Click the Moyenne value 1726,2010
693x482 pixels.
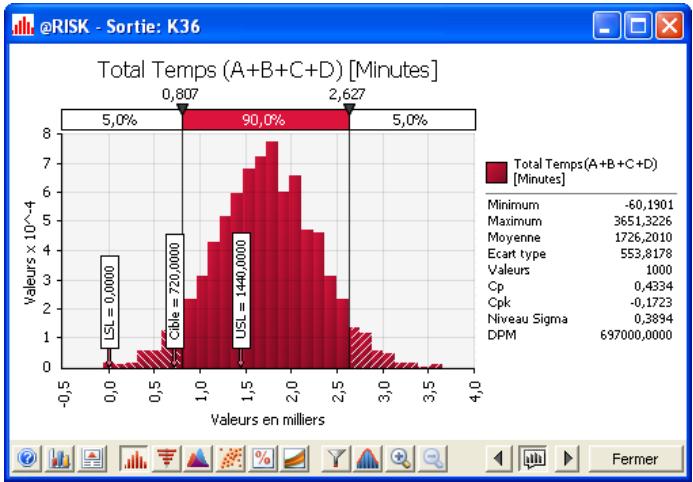click(644, 237)
